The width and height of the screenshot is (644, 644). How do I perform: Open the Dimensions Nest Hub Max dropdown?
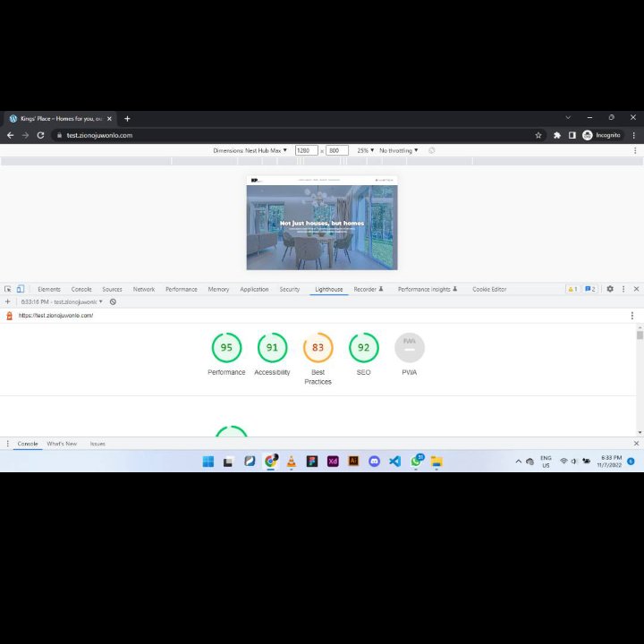[x=250, y=151]
